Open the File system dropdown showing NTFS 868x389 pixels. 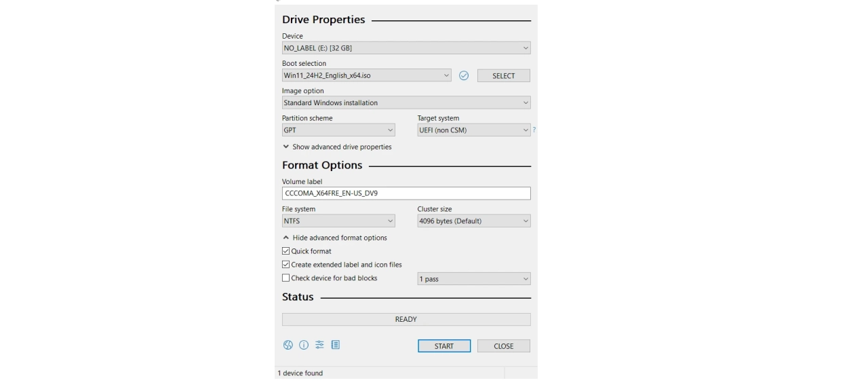pos(338,221)
